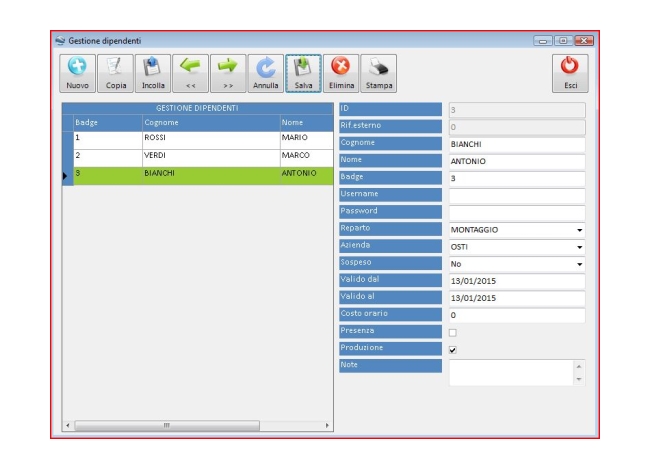Click the ANTONIO cell in the table

point(306,176)
